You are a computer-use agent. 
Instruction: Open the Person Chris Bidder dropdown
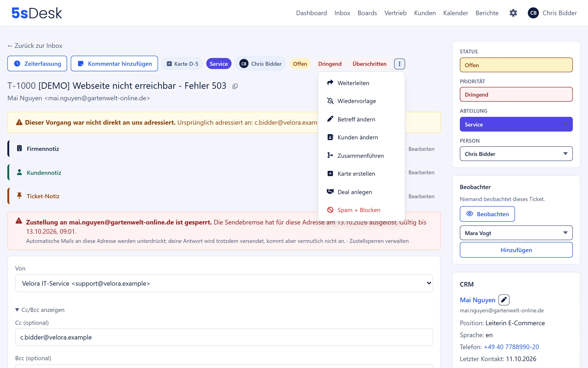click(516, 154)
